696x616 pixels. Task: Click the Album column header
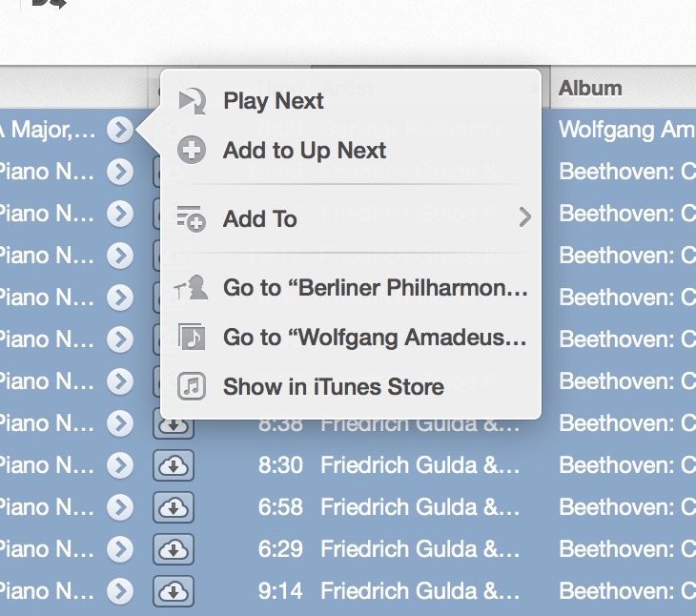coord(590,88)
